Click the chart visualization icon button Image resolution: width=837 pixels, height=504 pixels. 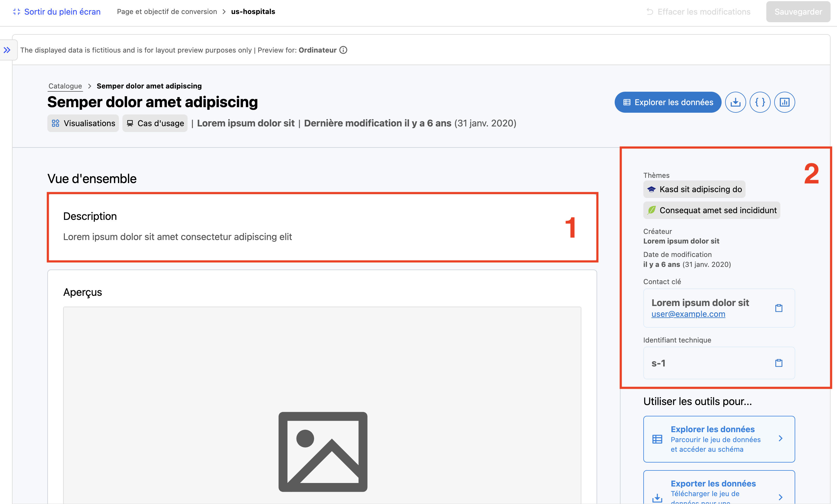pyautogui.click(x=784, y=102)
